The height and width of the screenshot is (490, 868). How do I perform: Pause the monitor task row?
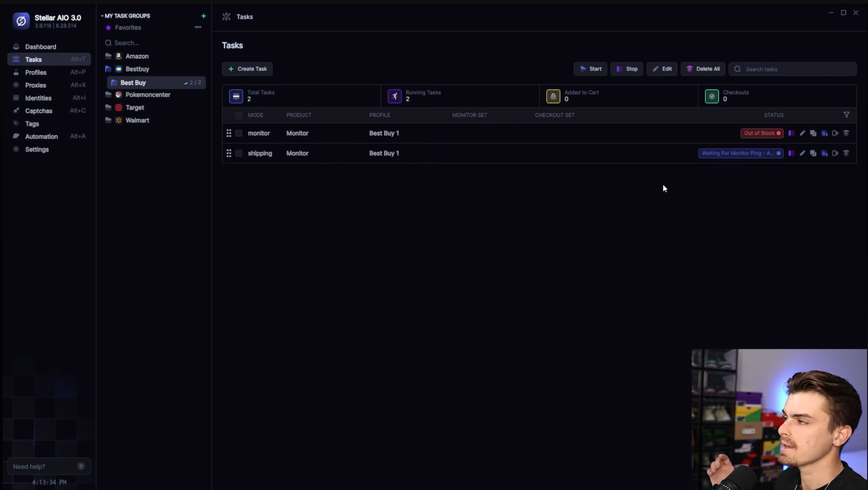(791, 133)
